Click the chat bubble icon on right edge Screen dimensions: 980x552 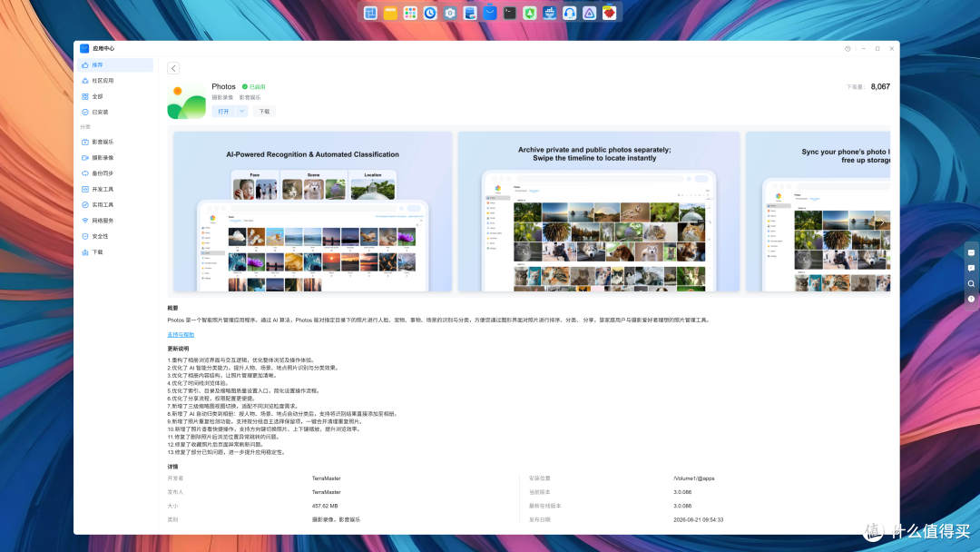(971, 268)
